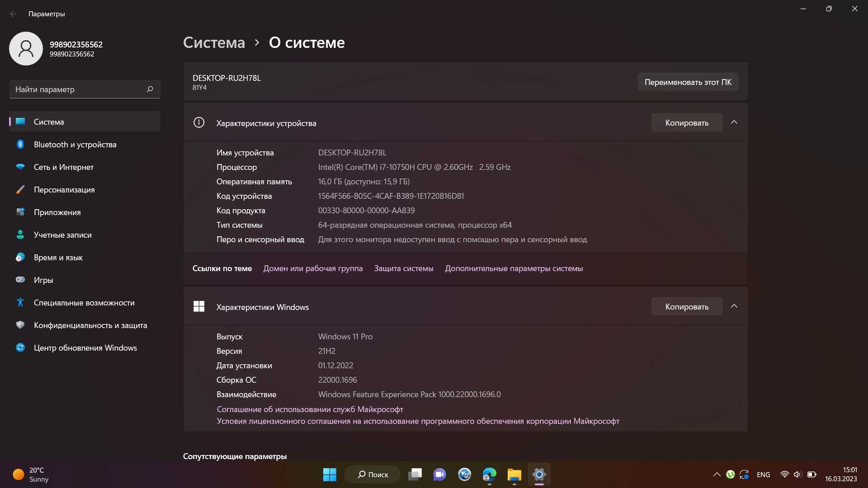Go back with the arrow icon

(x=14, y=14)
